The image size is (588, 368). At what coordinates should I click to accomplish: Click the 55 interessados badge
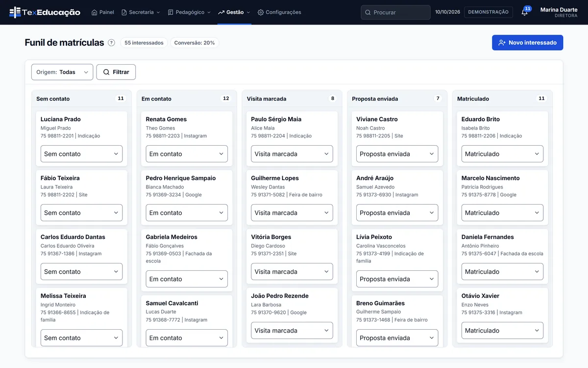tap(144, 43)
